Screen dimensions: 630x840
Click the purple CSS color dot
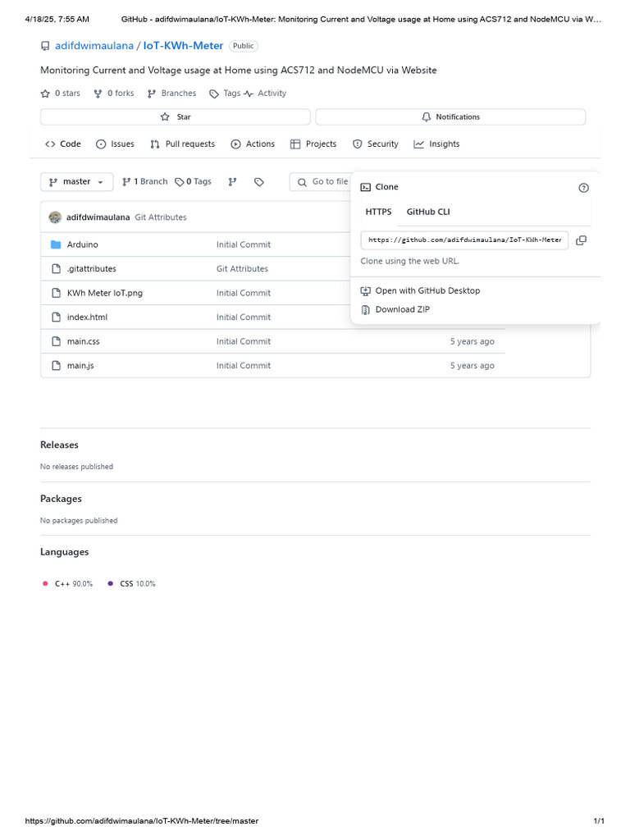click(111, 584)
